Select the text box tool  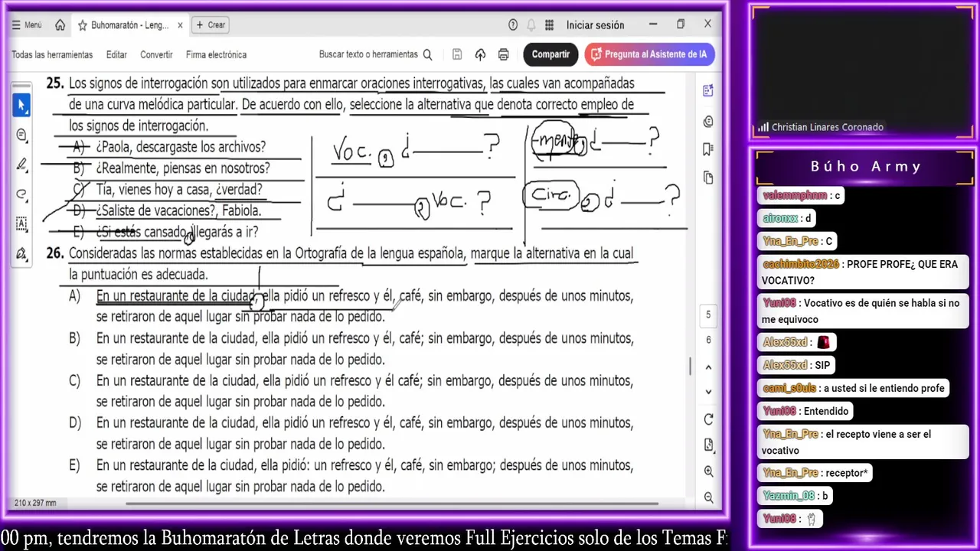click(21, 223)
